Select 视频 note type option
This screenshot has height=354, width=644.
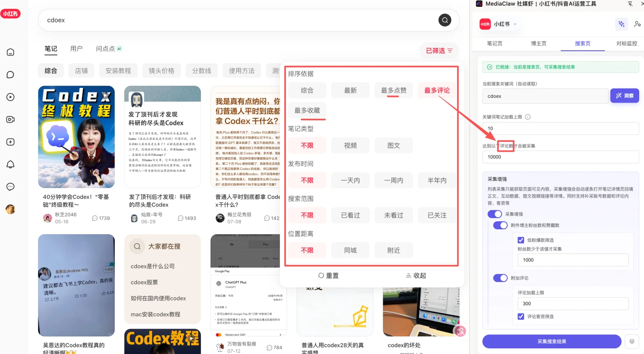350,146
